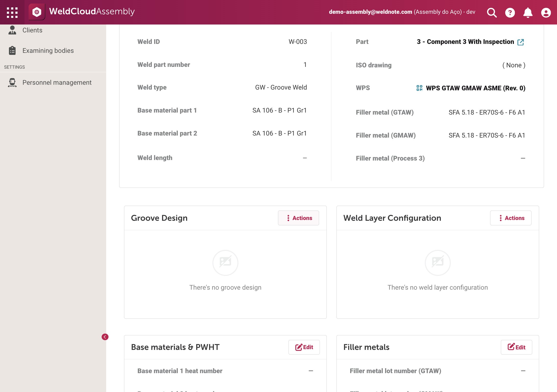Collapse the sidebar with the round arrow

[x=105, y=337]
